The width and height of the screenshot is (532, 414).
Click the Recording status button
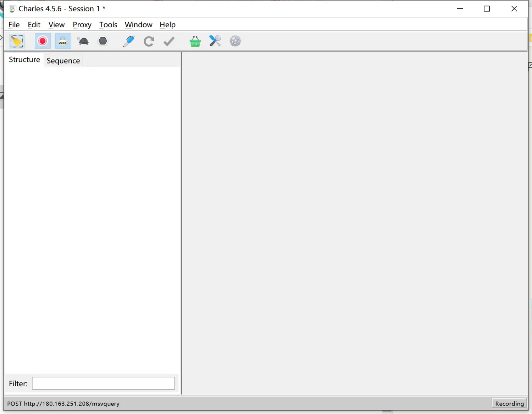coord(509,404)
